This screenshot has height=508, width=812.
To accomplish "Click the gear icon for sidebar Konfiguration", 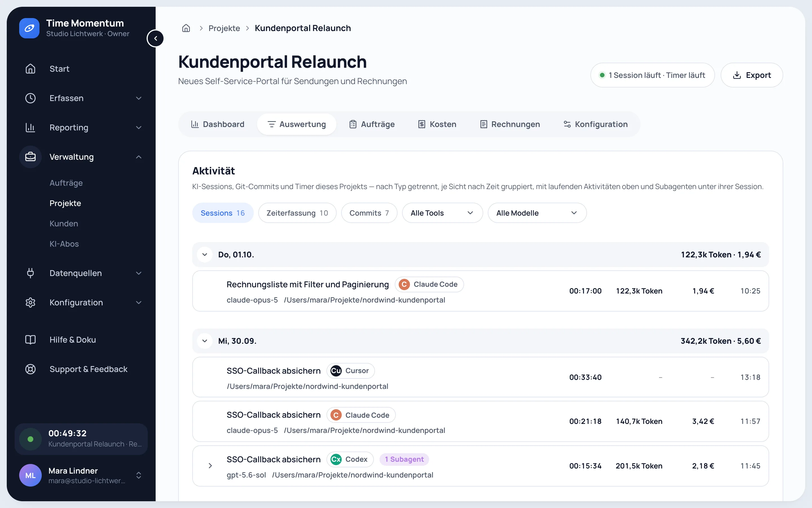I will [x=30, y=302].
